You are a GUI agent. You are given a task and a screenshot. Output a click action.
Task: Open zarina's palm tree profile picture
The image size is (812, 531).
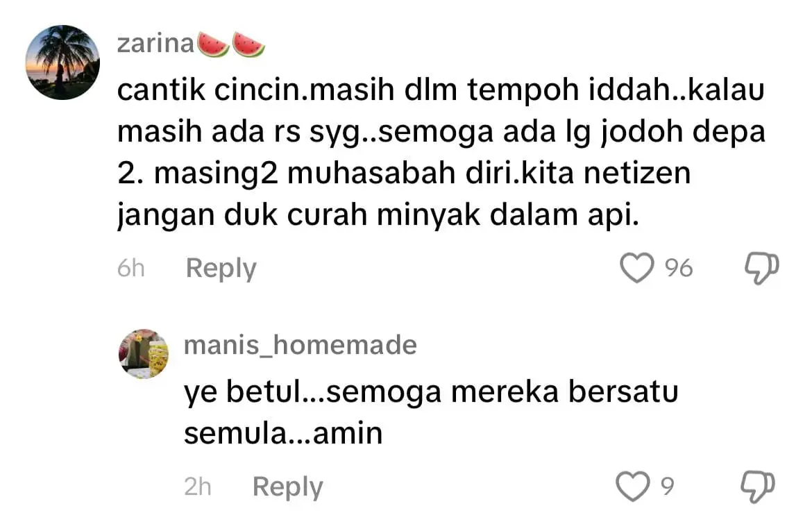[62, 62]
